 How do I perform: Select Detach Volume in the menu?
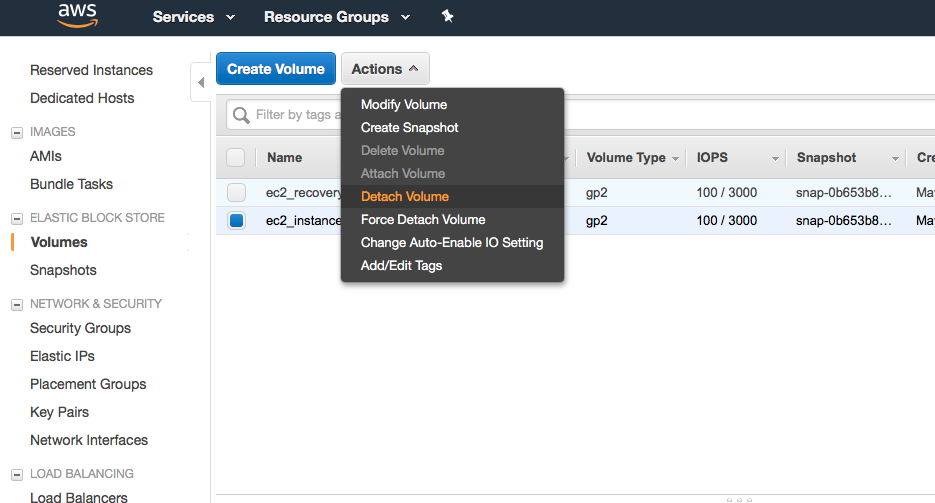point(404,197)
